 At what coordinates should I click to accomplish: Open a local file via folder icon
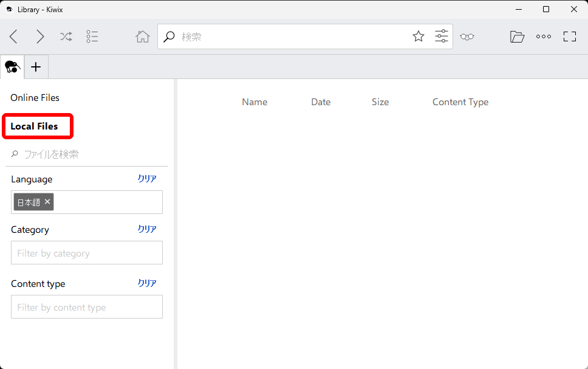(x=517, y=36)
